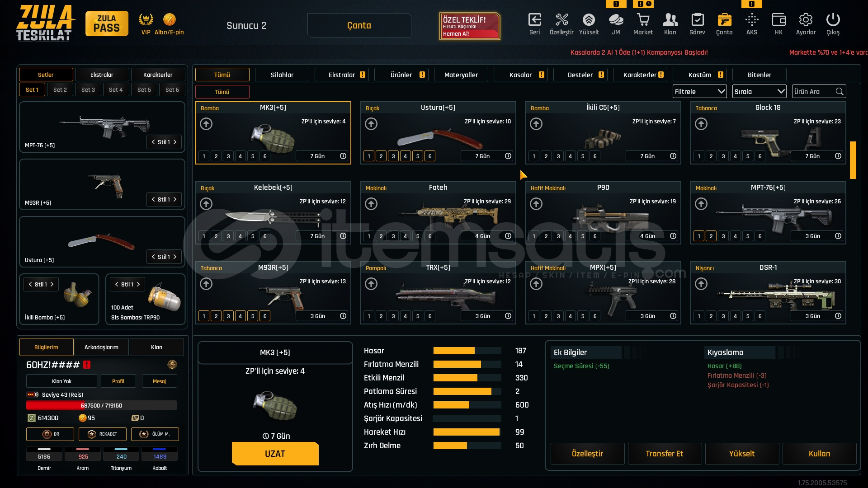Screen dimensions: 868x488
Task: Open Altın/E-pin gold coin icon
Action: tap(169, 19)
